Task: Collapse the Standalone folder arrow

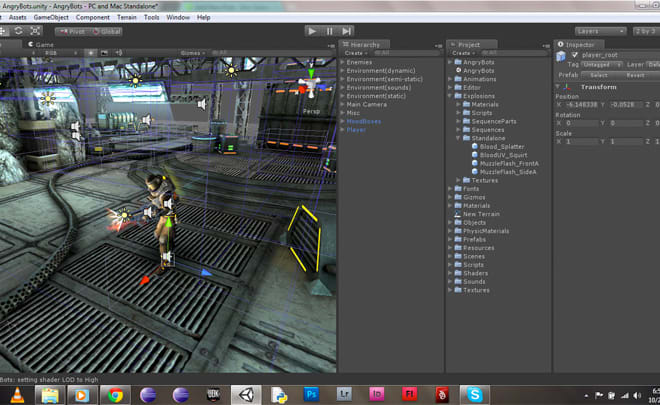Action: pos(458,138)
